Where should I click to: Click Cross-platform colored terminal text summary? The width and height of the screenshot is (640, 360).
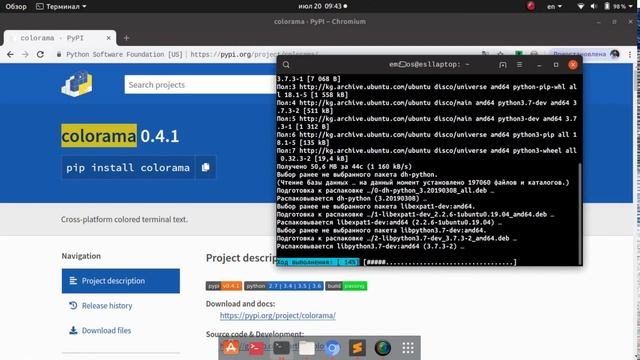click(x=124, y=219)
